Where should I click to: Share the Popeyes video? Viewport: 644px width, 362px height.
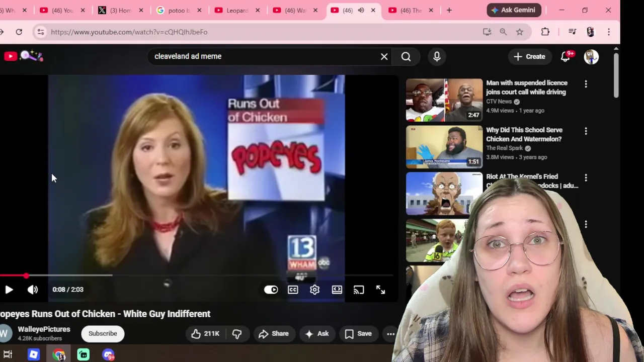pos(274,334)
